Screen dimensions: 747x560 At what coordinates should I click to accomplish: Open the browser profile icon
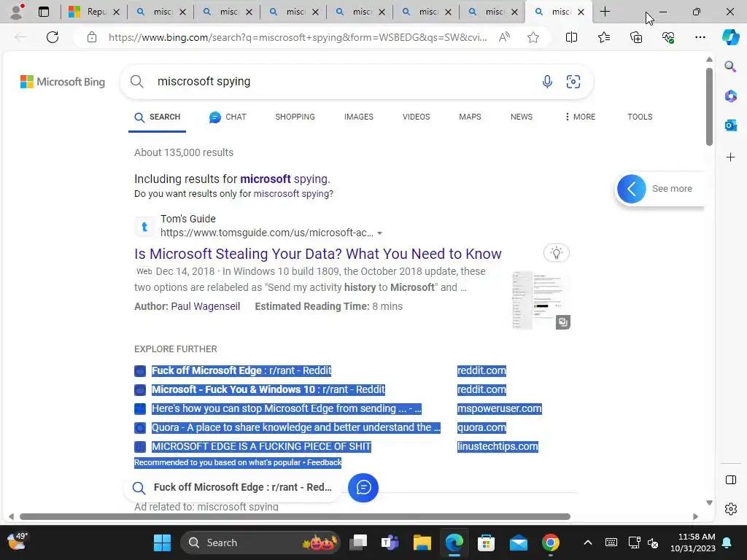(x=18, y=12)
